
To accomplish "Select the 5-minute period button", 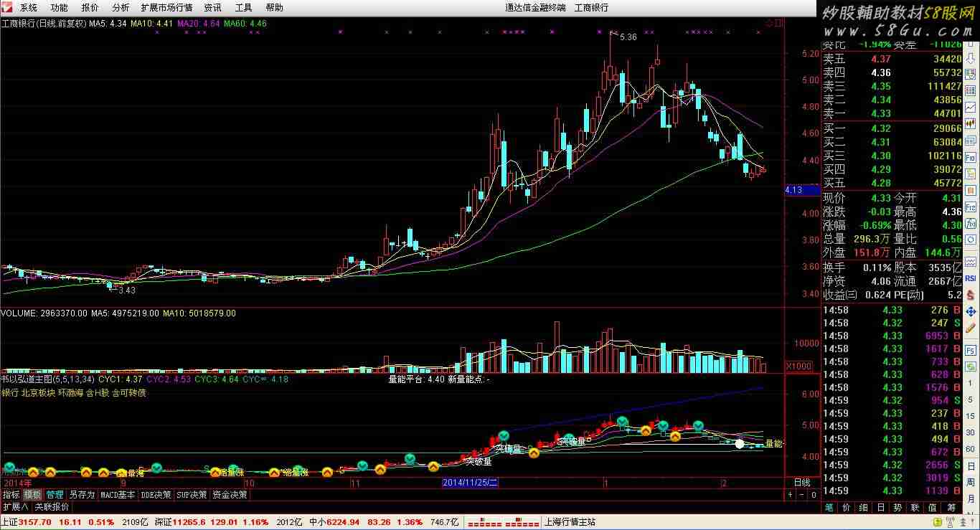I will coord(971,399).
